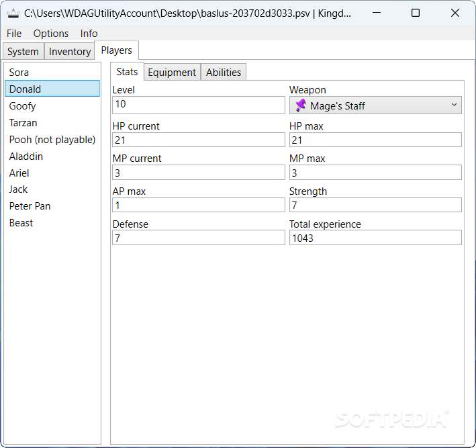Image resolution: width=476 pixels, height=448 pixels.
Task: Minimize the save editor window
Action: click(377, 13)
